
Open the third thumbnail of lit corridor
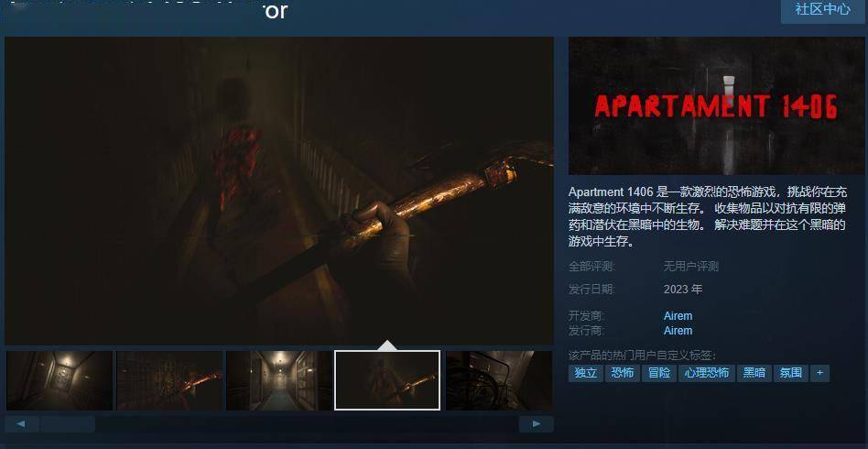(279, 380)
